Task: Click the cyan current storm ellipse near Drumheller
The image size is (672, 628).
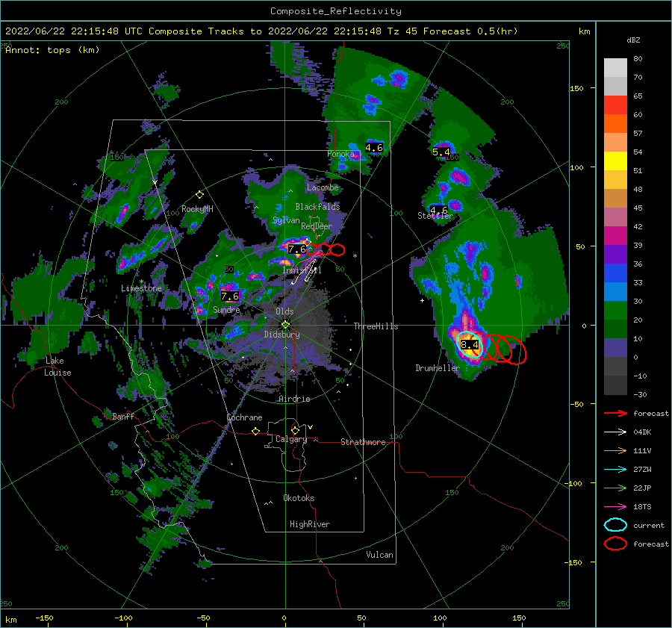Action: [x=470, y=344]
